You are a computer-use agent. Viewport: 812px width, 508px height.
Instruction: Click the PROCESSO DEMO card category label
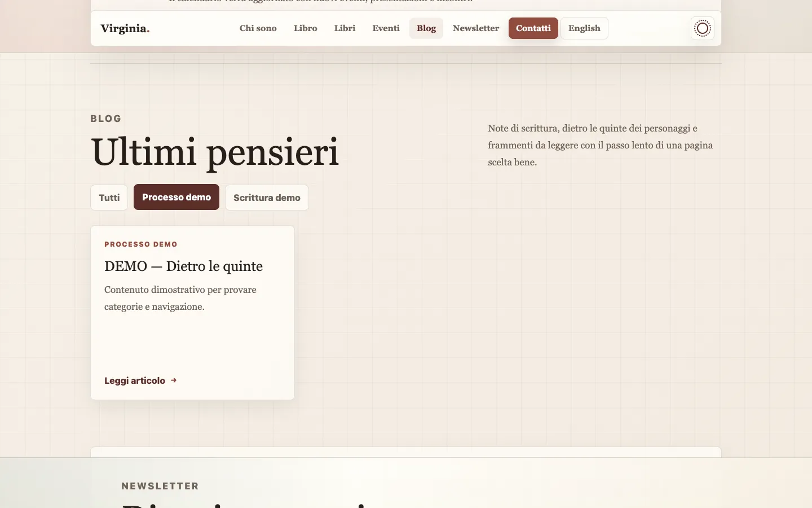(141, 244)
